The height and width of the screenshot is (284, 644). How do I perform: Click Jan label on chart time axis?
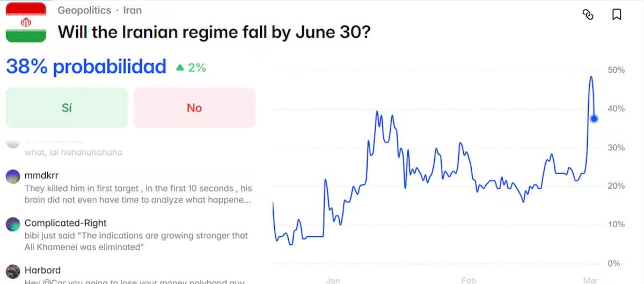tap(333, 280)
